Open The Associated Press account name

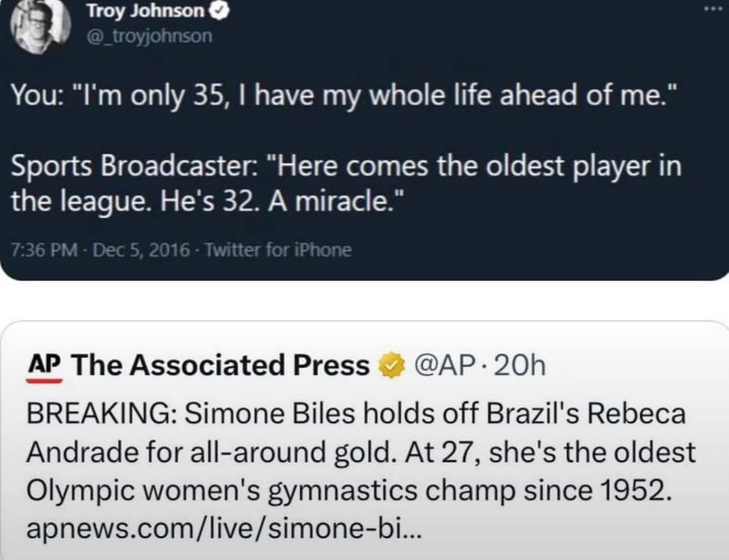tap(221, 365)
